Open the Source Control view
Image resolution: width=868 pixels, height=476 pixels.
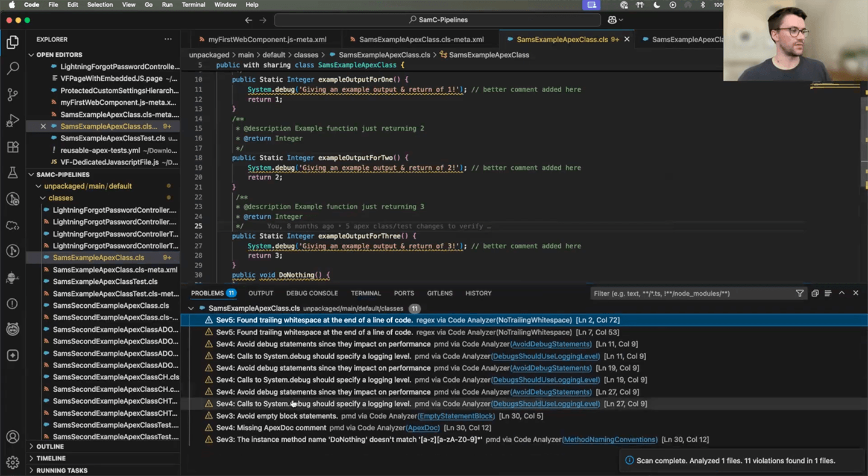tap(13, 95)
